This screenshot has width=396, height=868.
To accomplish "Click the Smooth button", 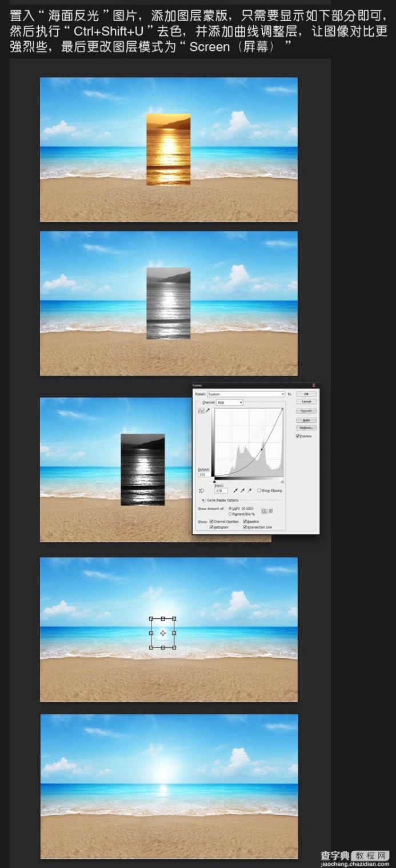I will [307, 411].
